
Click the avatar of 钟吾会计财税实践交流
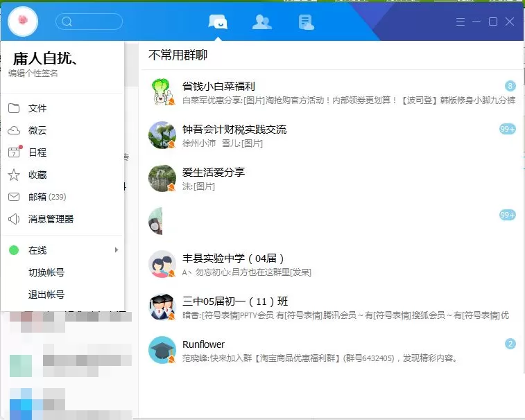pyautogui.click(x=162, y=135)
